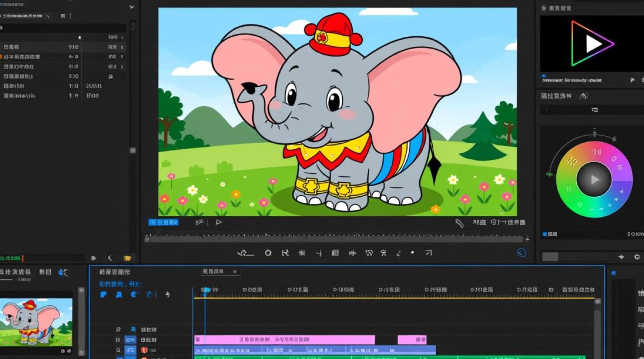This screenshot has height=359, width=644.
Task: Select the short pink clip on the timeline
Action: coord(412,339)
